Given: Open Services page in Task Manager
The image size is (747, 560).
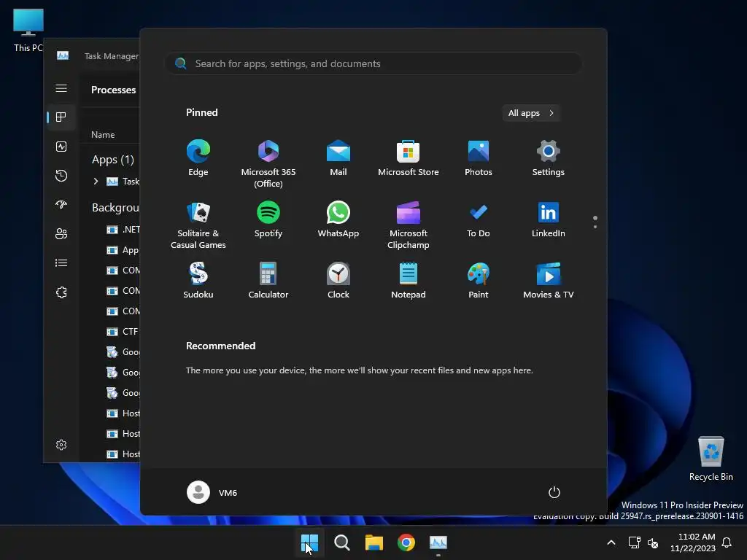Looking at the screenshot, I should 61,292.
